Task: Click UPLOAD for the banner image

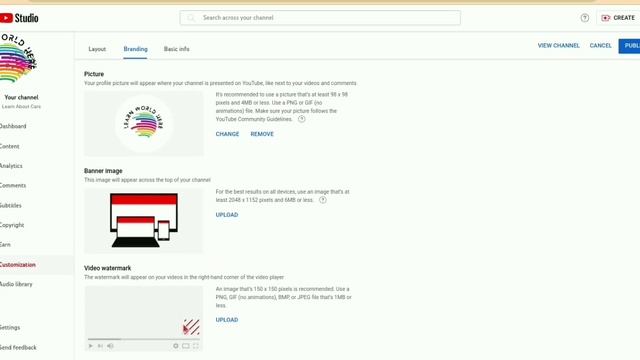Action: tap(227, 215)
